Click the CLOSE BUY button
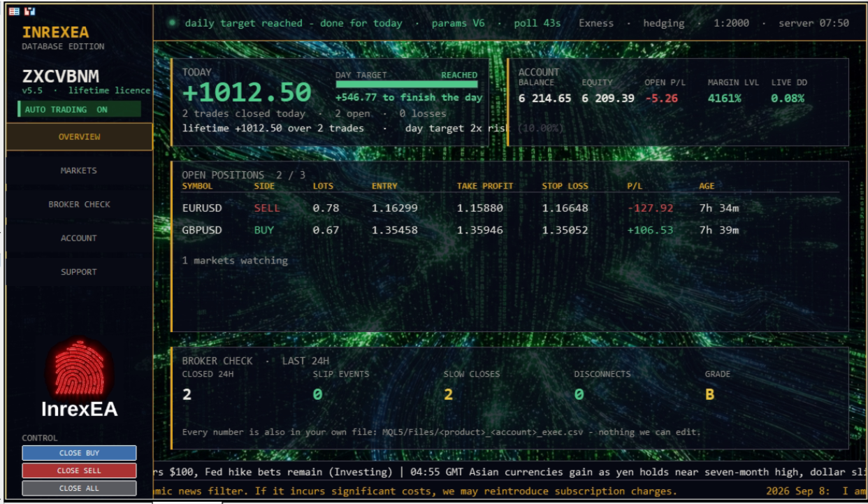This screenshot has height=504, width=868. (x=79, y=453)
